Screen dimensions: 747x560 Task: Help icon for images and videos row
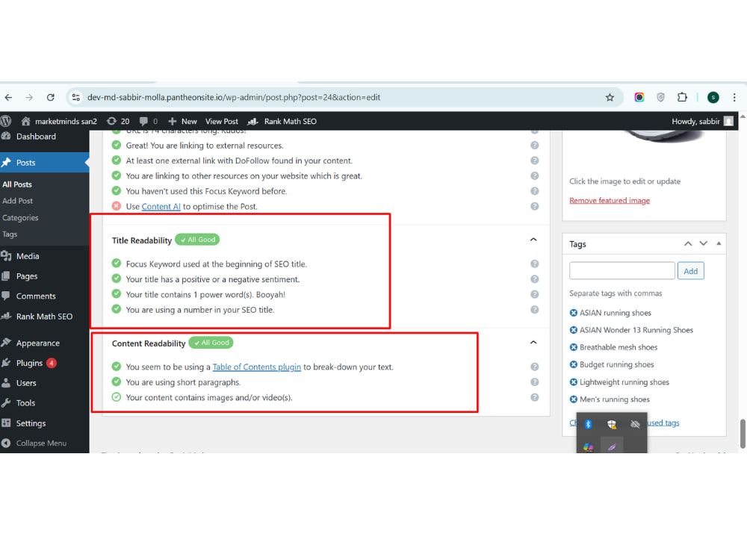[x=535, y=397]
